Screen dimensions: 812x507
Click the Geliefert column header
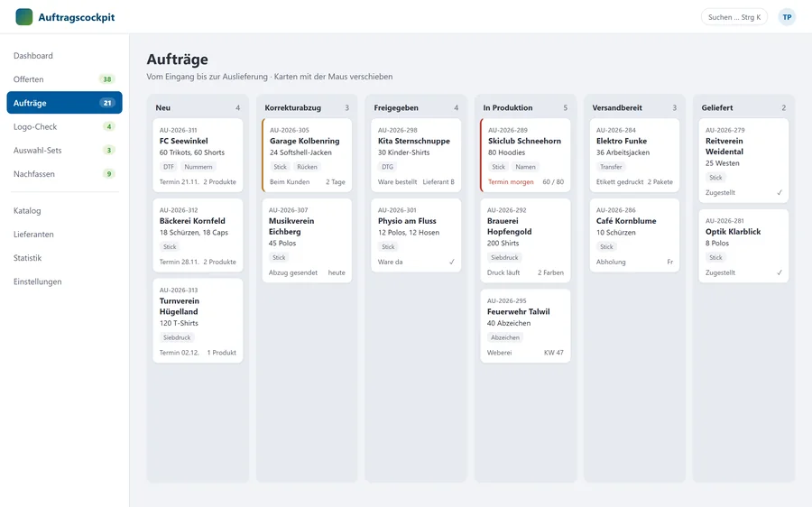(x=717, y=107)
